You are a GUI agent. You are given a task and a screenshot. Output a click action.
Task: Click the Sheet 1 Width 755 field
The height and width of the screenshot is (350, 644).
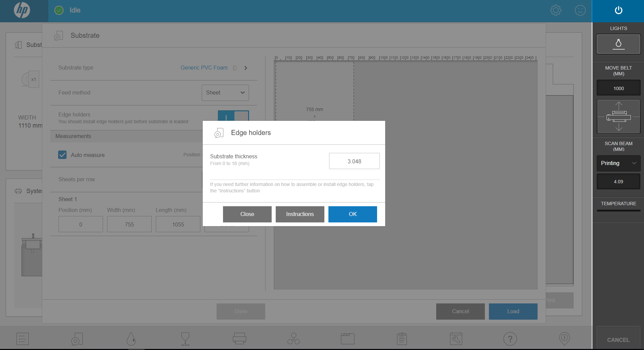129,224
